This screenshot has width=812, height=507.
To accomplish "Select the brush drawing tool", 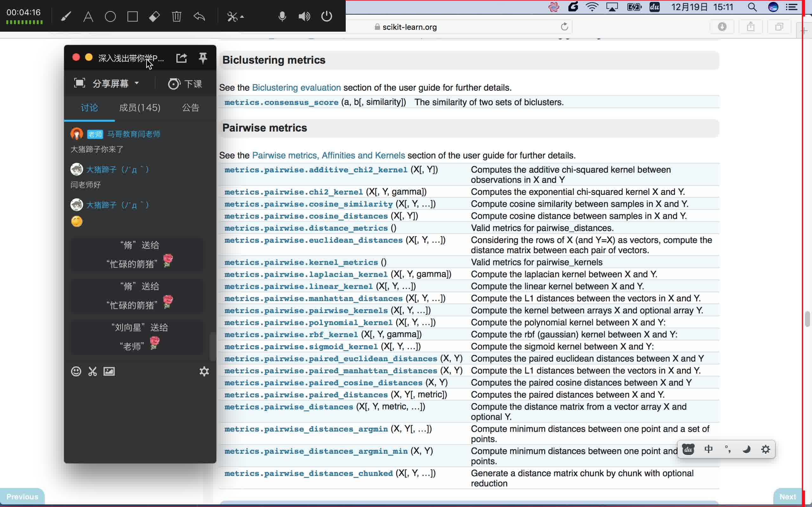I will 66,16.
